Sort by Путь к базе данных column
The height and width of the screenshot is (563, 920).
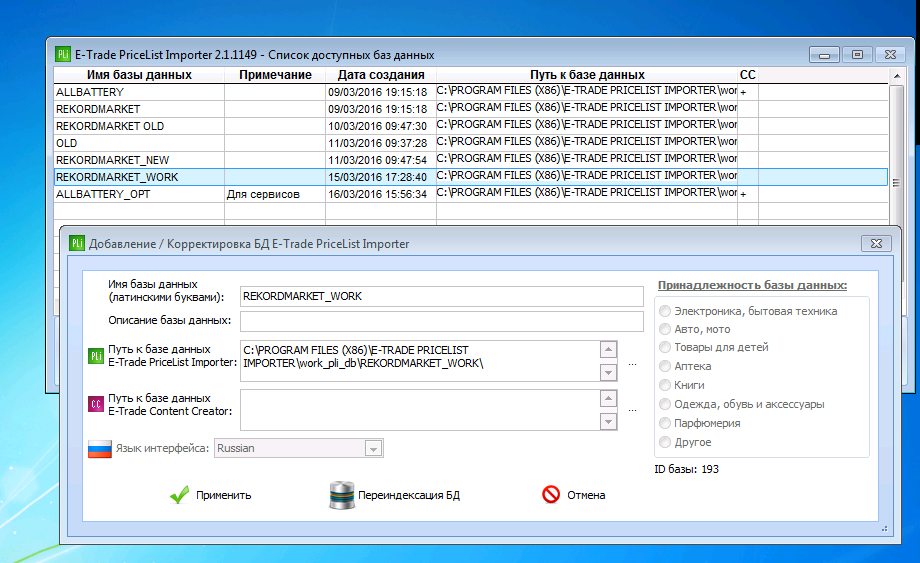pos(587,74)
